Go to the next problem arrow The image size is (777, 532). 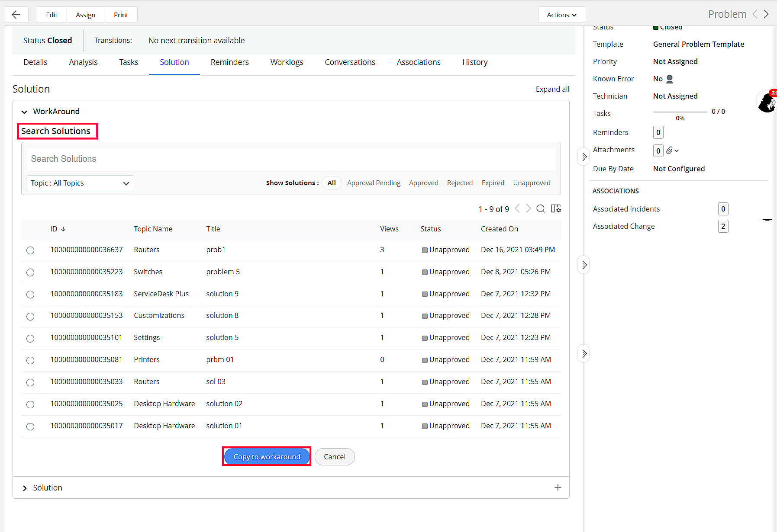766,14
